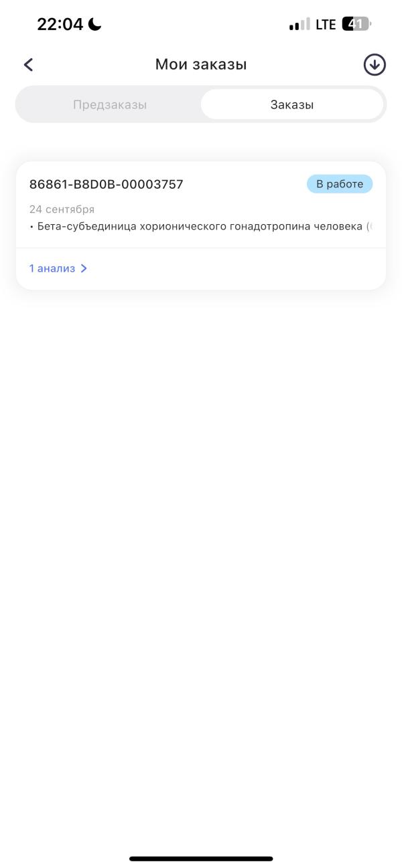Click the 24 сентября order date

coord(62,209)
